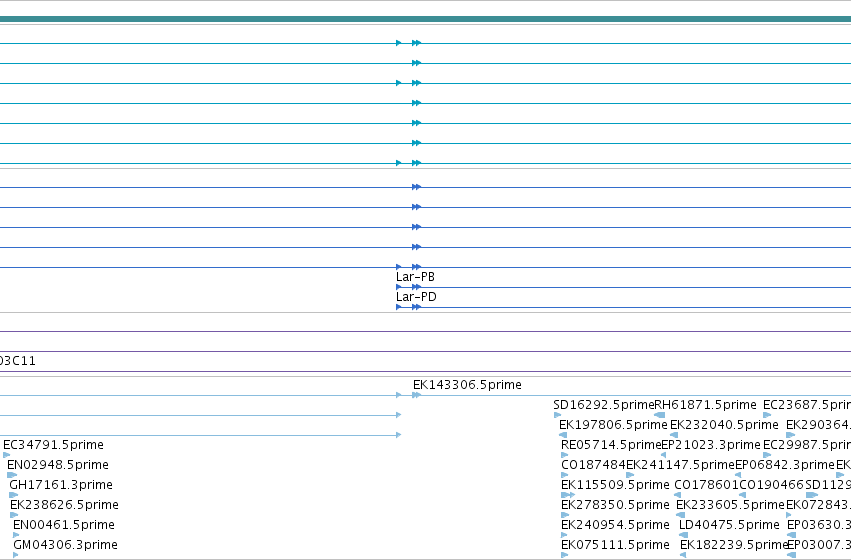851x560 pixels.
Task: Click the EN02948.5prime label
Action: coord(58,465)
